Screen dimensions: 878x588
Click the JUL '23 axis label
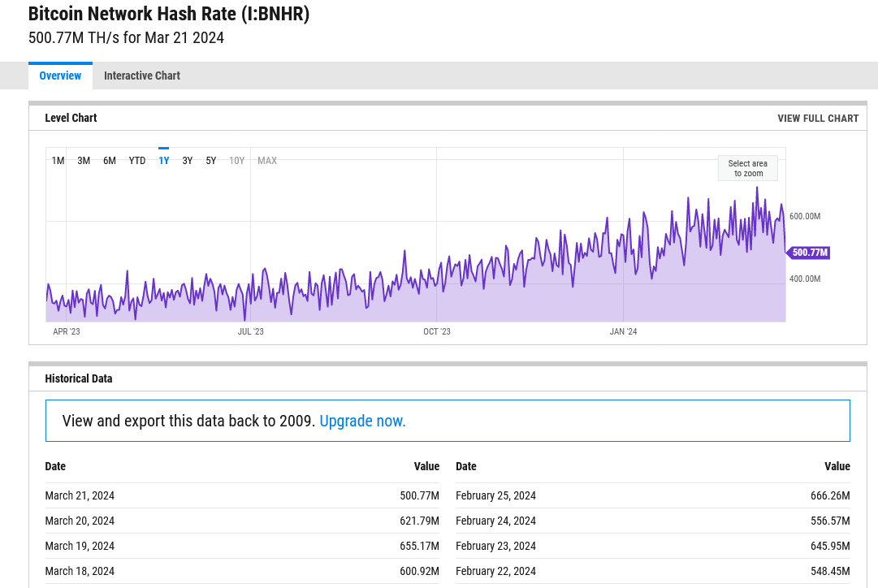pyautogui.click(x=250, y=331)
